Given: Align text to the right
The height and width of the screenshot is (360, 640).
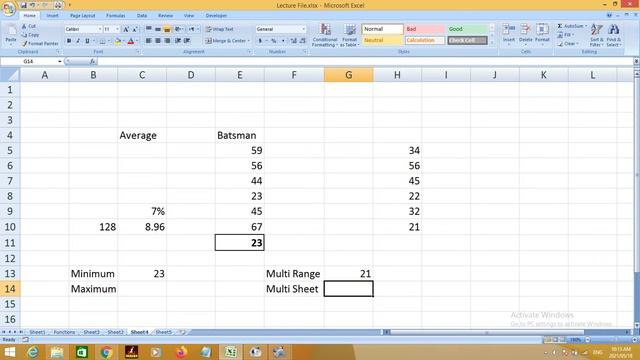Looking at the screenshot, I should point(167,41).
